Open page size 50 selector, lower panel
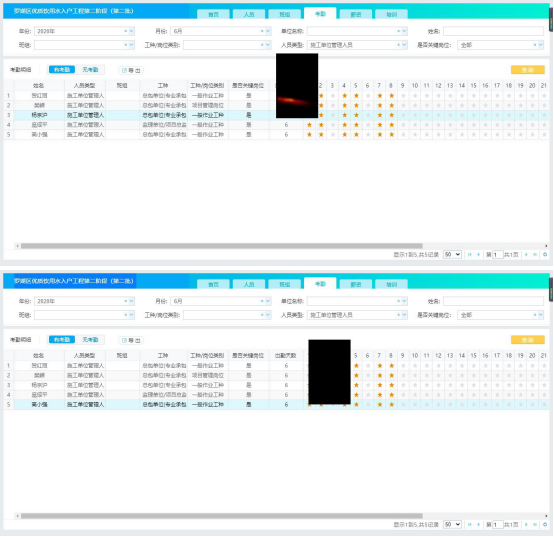 [452, 524]
